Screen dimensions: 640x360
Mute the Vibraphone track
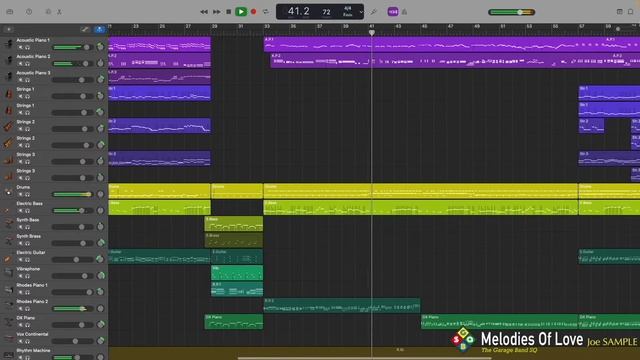[x=20, y=276]
